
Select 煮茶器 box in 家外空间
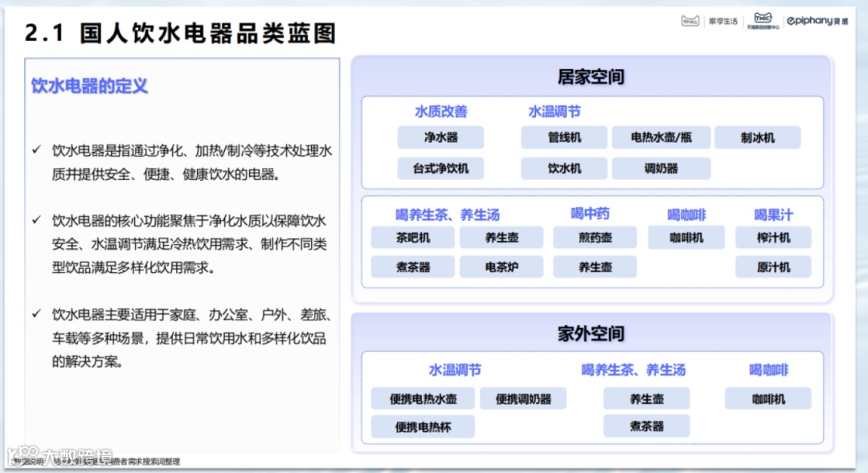pos(646,426)
